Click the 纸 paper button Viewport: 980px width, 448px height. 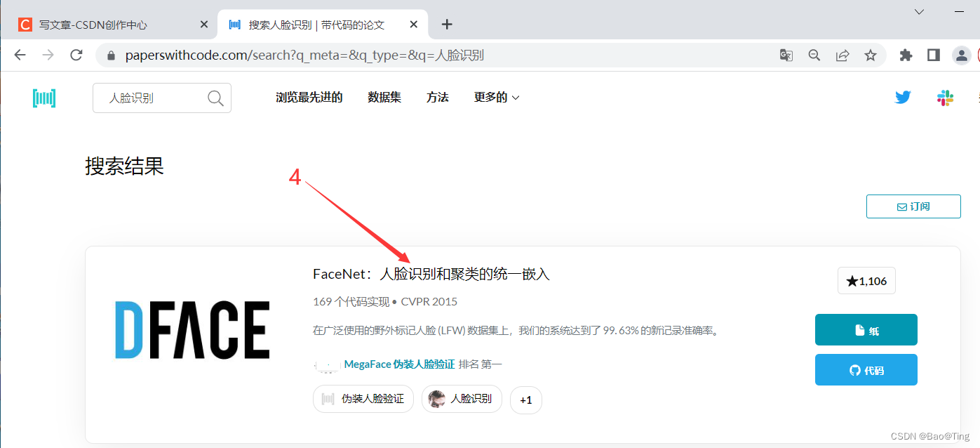866,330
